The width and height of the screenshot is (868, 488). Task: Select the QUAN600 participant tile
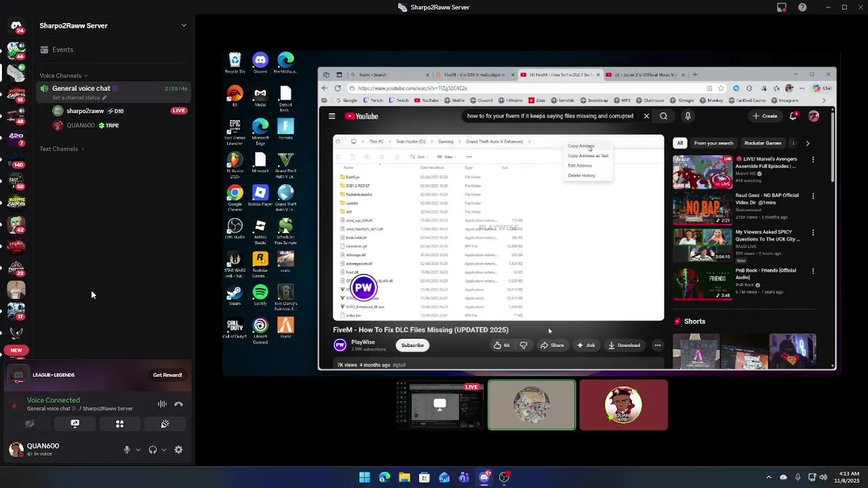click(x=624, y=405)
